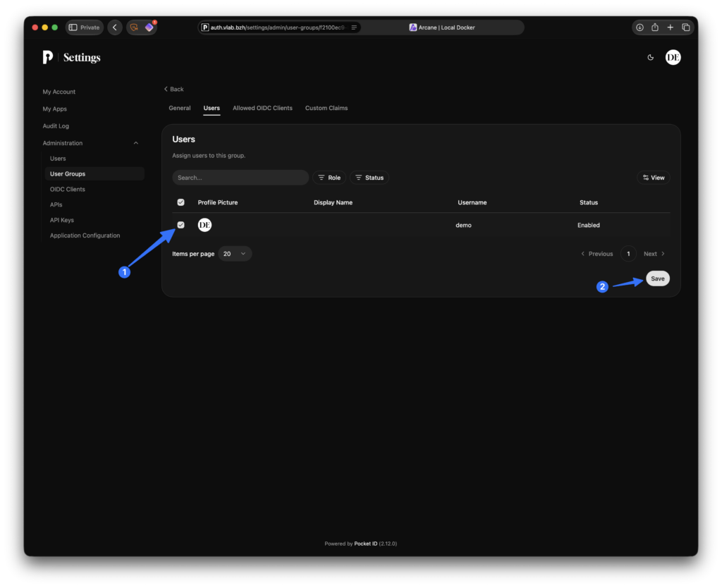The image size is (722, 588).
Task: Open the orange shield extension icon
Action: pos(134,27)
